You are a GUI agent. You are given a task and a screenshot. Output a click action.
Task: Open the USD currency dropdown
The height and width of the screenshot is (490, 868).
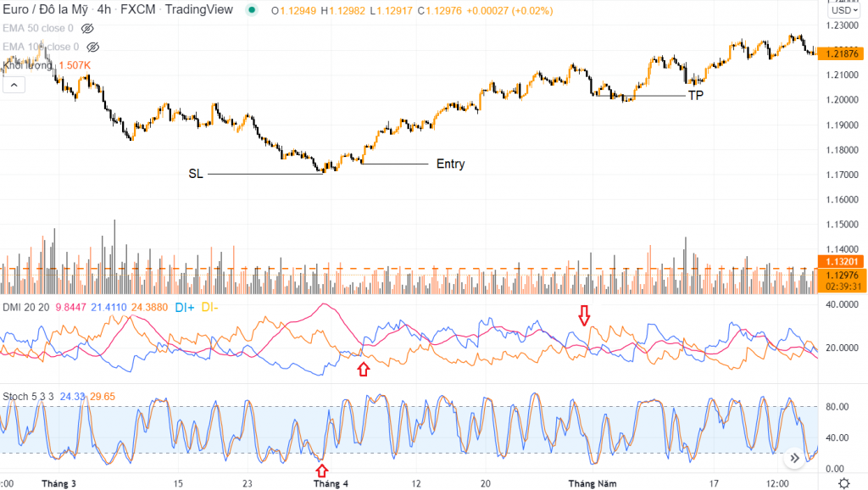(x=842, y=10)
